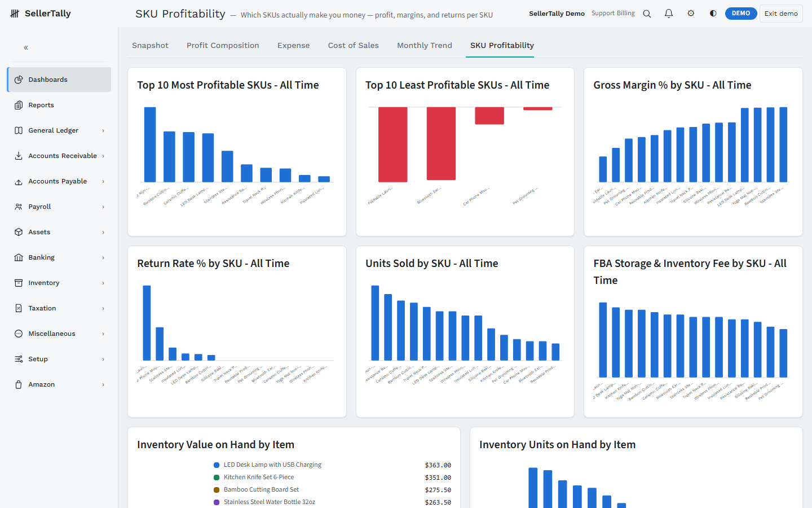
Task: Click the $275.50 inventory value
Action: (438, 490)
